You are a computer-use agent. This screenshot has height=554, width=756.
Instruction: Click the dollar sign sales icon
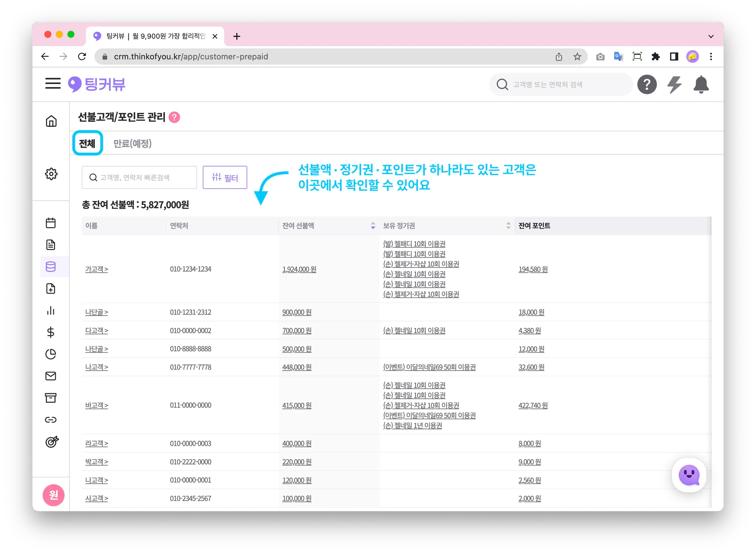[51, 332]
